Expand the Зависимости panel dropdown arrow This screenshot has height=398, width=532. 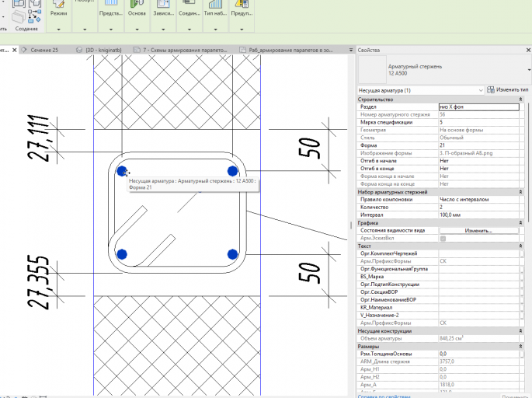[x=163, y=30]
